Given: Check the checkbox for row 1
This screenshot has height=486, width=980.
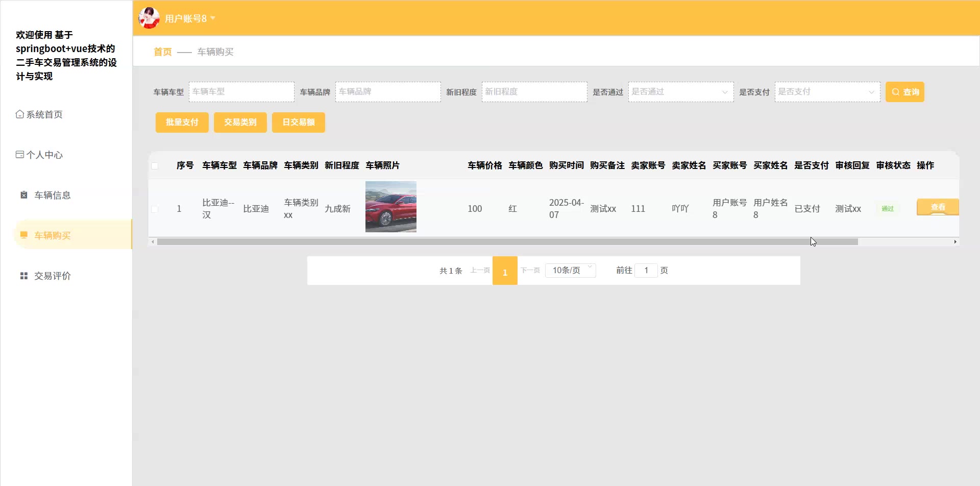Looking at the screenshot, I should point(155,209).
